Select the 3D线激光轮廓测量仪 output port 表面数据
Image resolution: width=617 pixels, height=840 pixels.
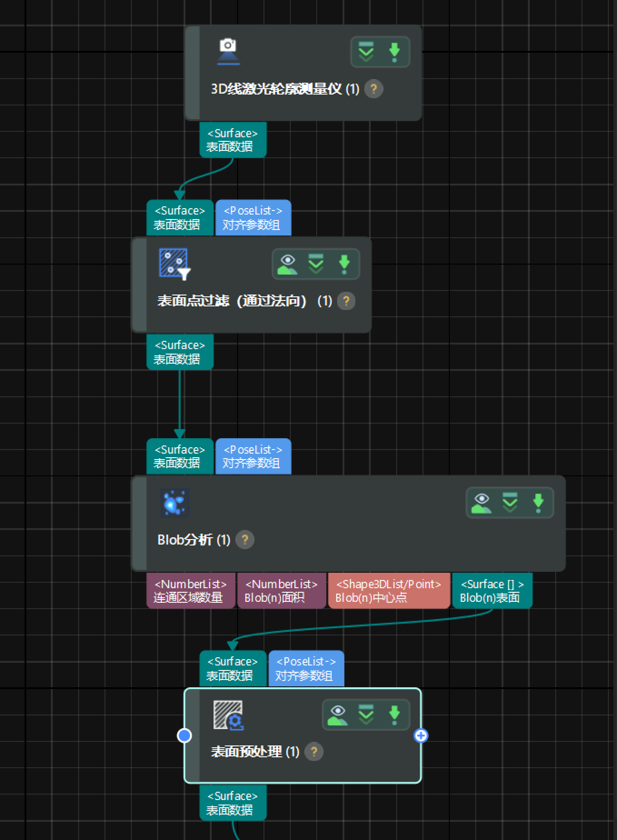pos(233,140)
